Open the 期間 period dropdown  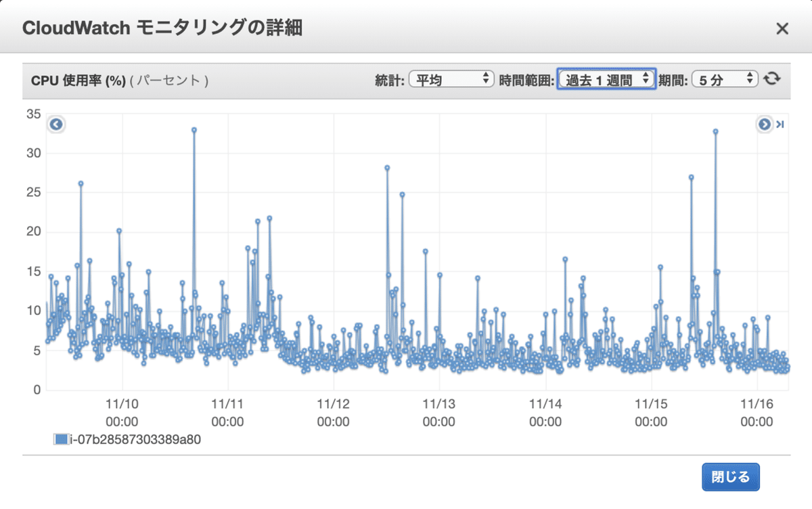coord(725,79)
